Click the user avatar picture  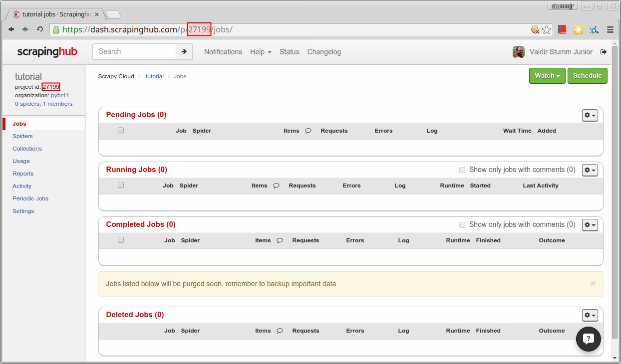click(519, 52)
